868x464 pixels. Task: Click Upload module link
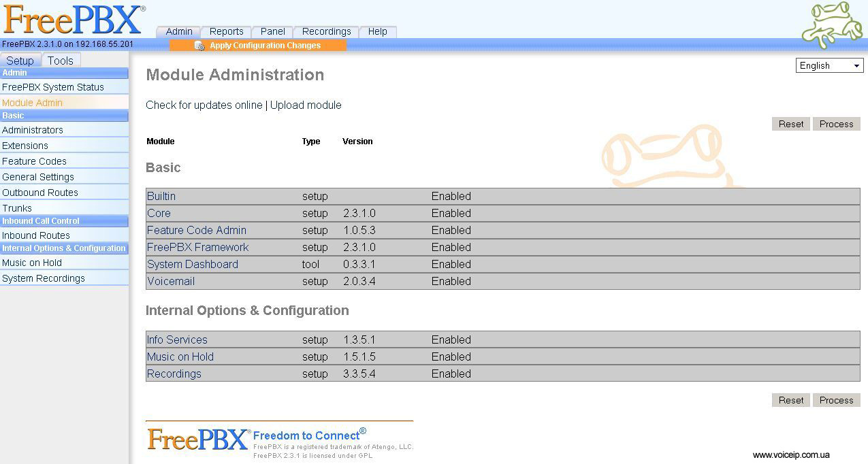(x=306, y=105)
